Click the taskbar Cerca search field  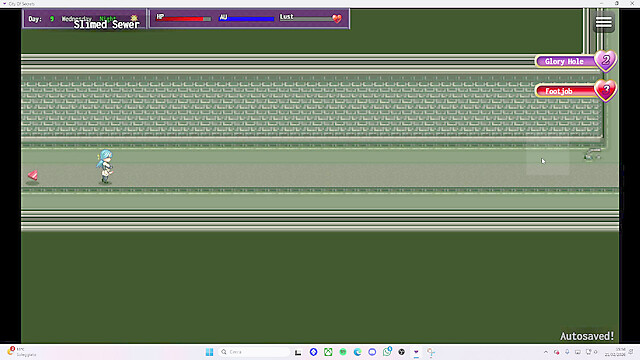254,352
